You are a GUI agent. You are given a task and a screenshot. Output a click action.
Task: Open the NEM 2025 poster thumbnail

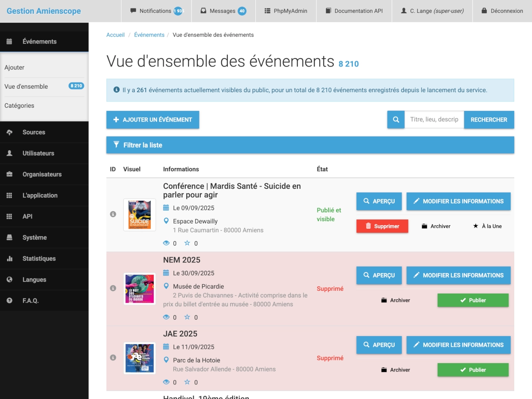point(140,289)
